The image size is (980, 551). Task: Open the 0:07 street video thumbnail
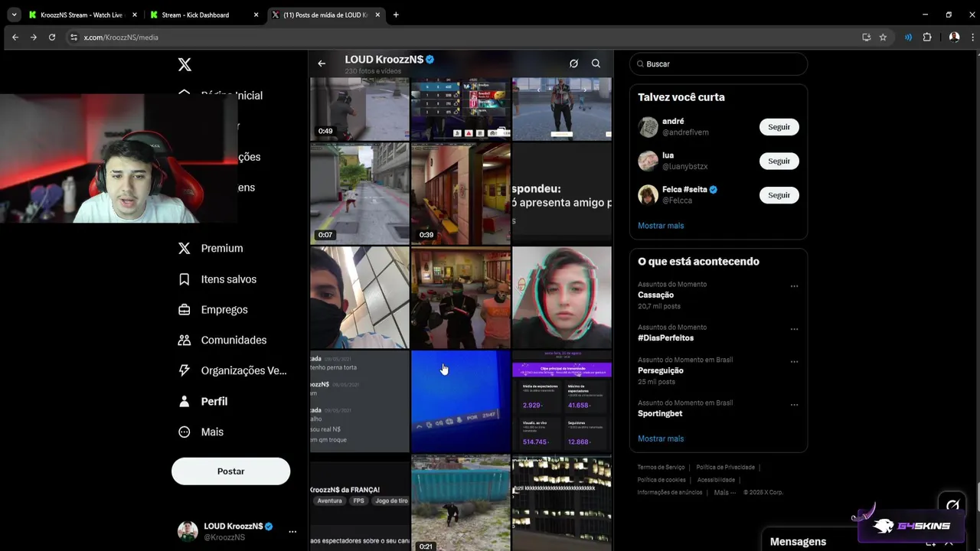359,194
